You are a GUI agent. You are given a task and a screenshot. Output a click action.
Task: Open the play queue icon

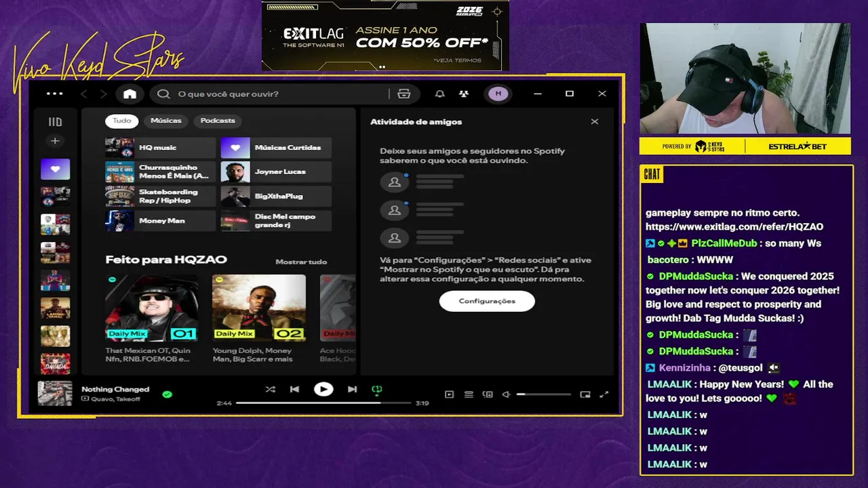(469, 394)
